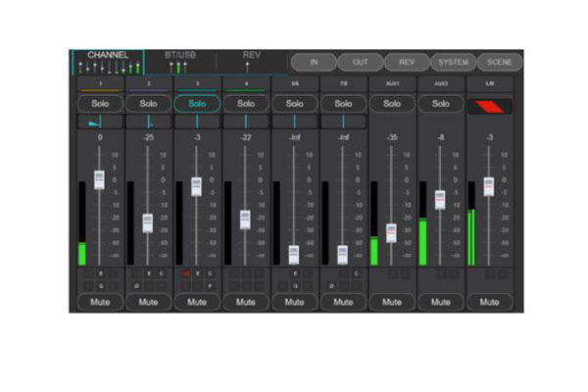Image resolution: width=588 pixels, height=392 pixels.
Task: Solo channel 2
Action: pos(149,104)
